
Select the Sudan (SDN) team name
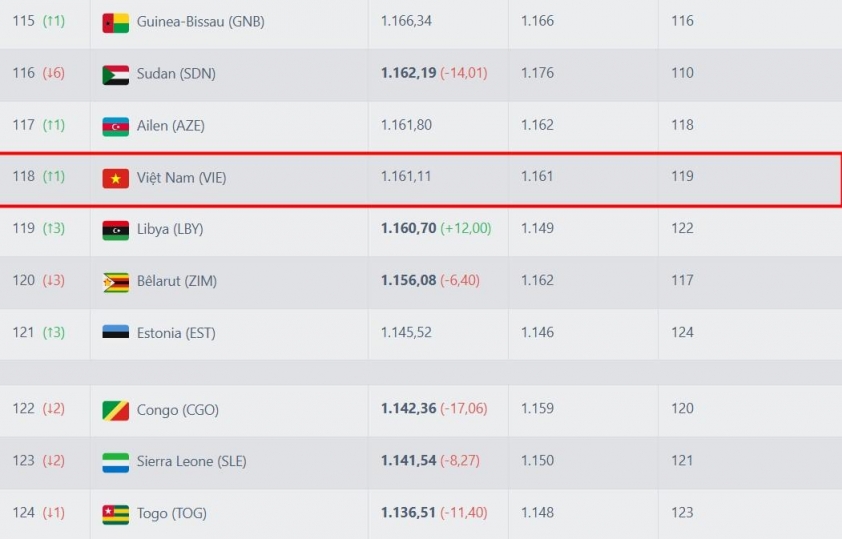176,74
